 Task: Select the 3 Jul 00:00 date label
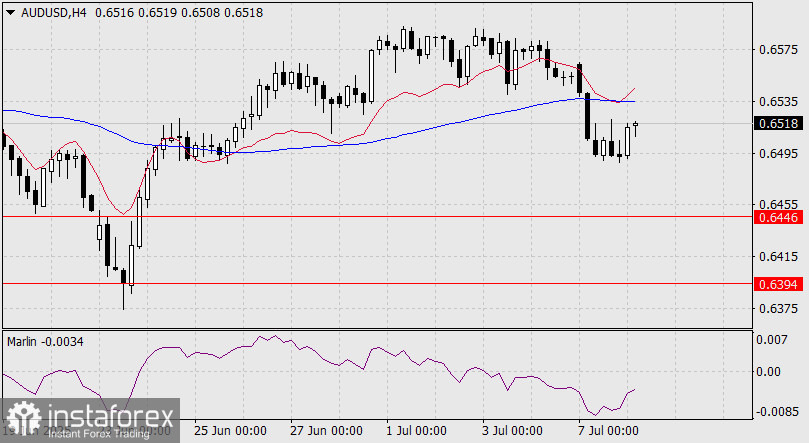(512, 431)
